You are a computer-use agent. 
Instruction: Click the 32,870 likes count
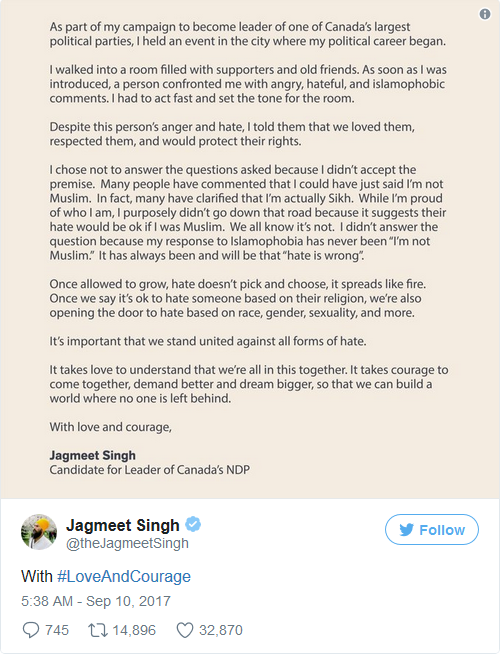220,630
